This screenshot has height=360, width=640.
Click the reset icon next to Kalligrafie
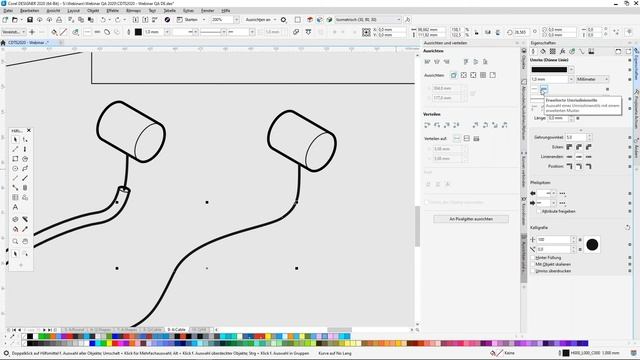click(x=627, y=227)
